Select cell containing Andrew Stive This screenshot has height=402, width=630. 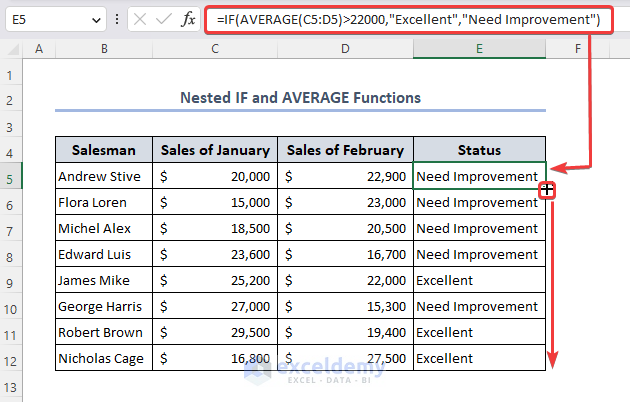click(103, 177)
